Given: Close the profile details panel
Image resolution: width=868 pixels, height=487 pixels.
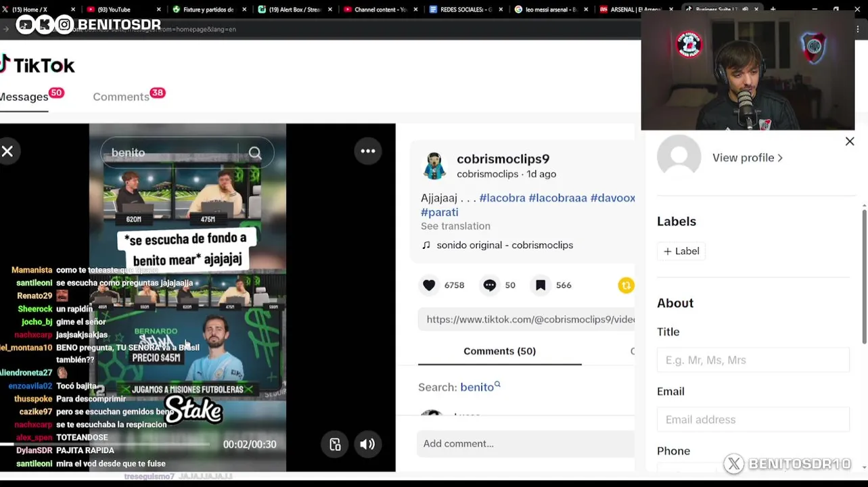Looking at the screenshot, I should pyautogui.click(x=850, y=141).
